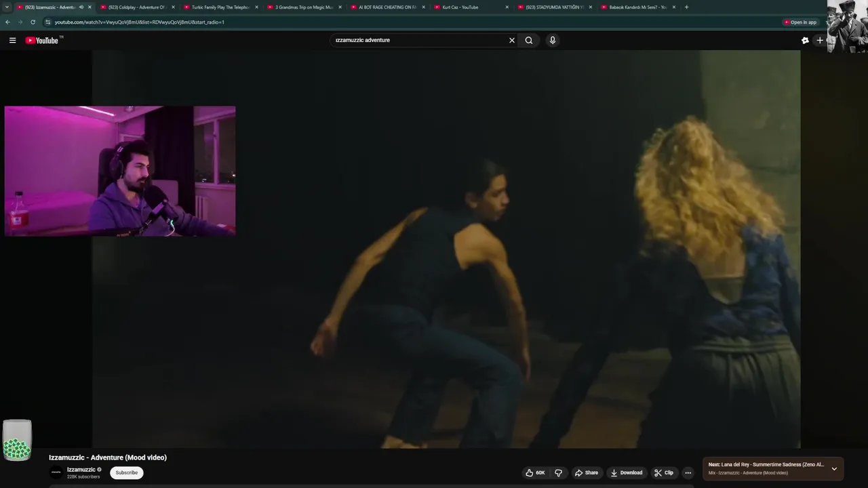Close the Babacık Kandırdı Mı Seni tab
This screenshot has height=488, width=868.
pyautogui.click(x=674, y=7)
